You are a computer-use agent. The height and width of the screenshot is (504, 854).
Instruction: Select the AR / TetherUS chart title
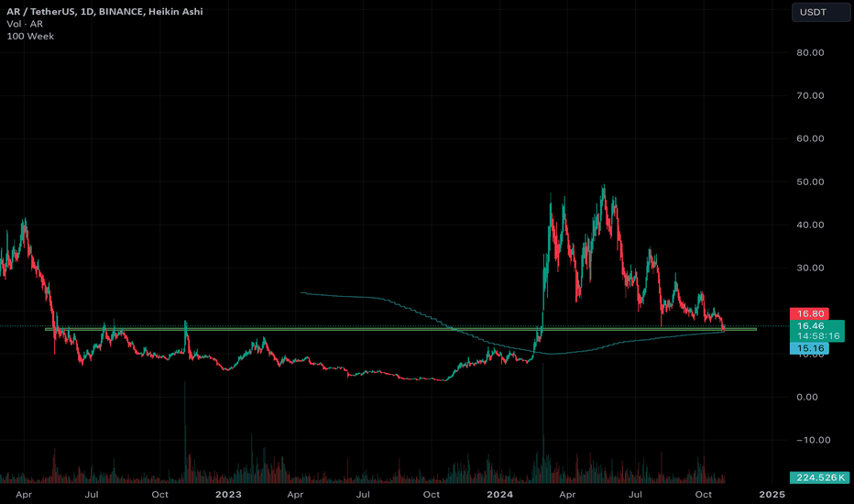point(104,11)
